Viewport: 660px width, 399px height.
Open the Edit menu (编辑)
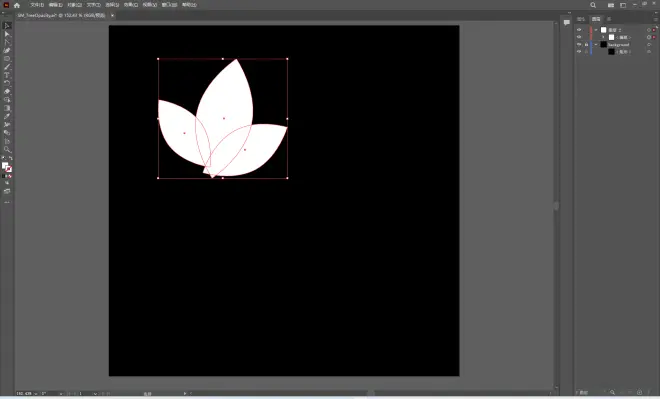(x=56, y=5)
